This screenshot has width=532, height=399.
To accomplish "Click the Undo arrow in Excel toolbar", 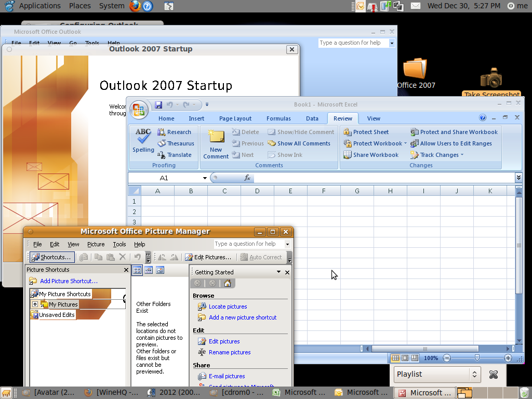I will pos(170,105).
